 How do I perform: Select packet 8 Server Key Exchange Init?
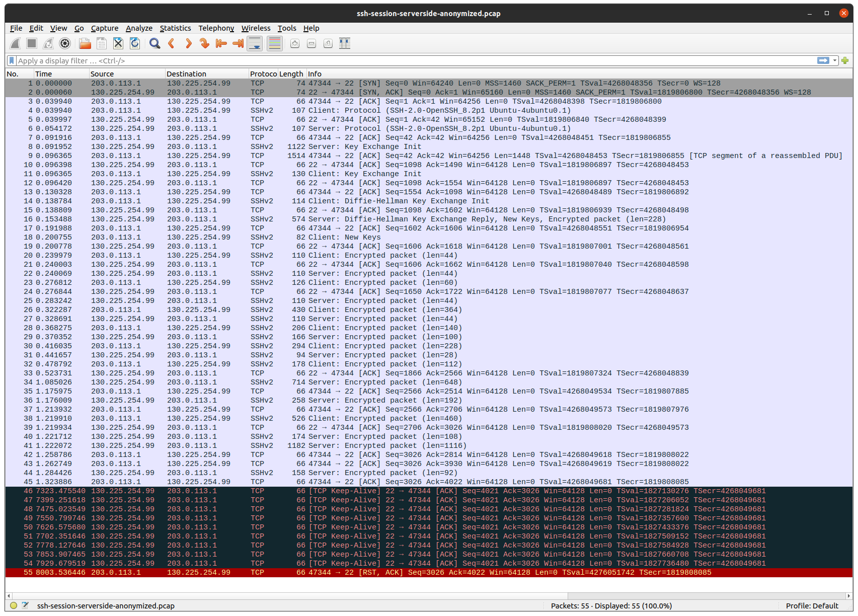(x=429, y=146)
